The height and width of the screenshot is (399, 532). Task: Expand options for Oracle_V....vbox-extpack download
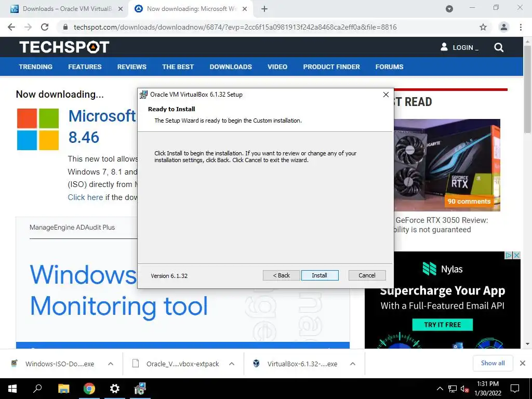232,364
